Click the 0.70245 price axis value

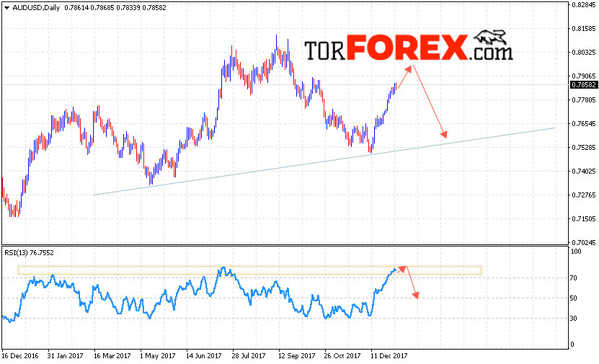point(584,242)
